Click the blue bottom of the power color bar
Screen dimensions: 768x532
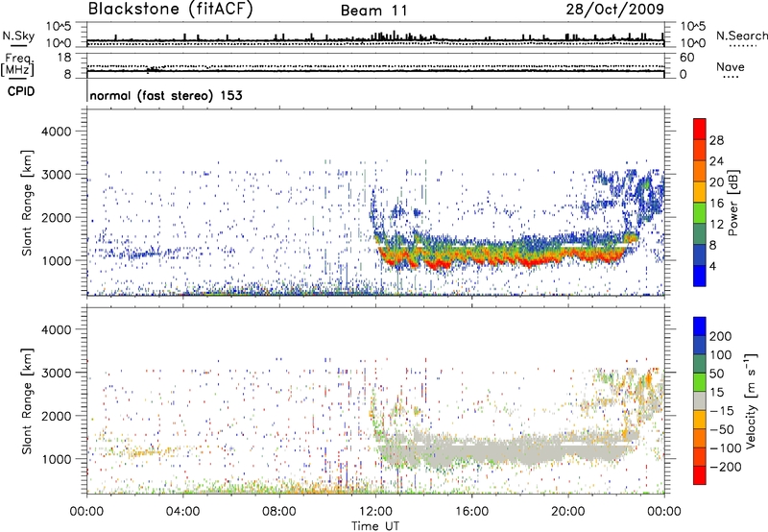pos(700,276)
